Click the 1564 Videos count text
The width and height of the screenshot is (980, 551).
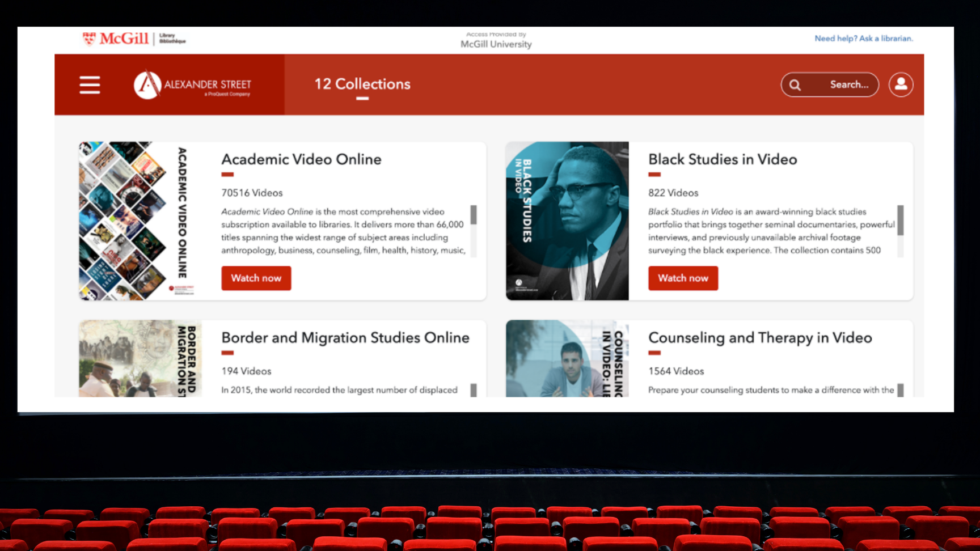[676, 371]
